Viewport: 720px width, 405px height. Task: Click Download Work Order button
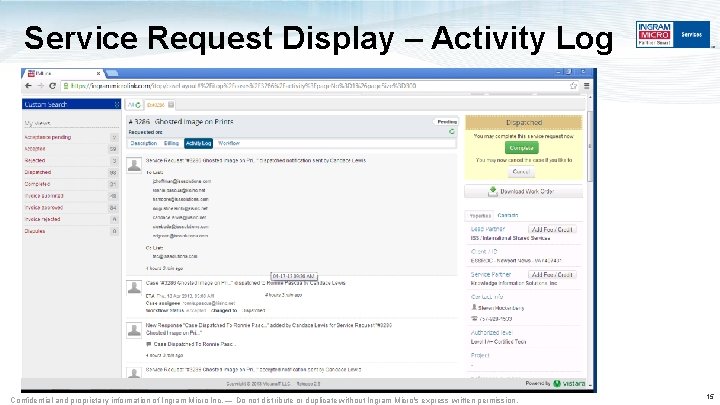coord(523,191)
